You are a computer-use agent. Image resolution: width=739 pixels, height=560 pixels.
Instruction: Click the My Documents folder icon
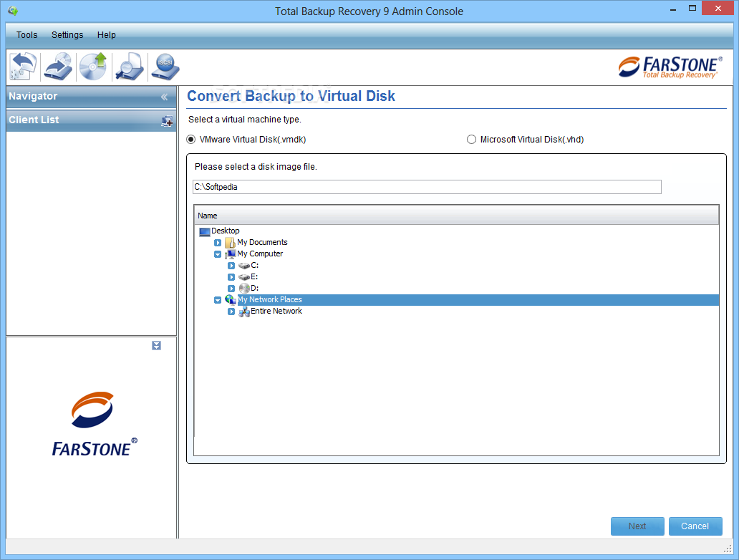point(230,243)
